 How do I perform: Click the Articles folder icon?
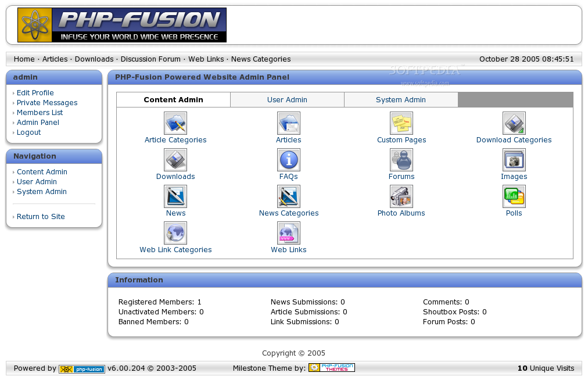pos(288,123)
